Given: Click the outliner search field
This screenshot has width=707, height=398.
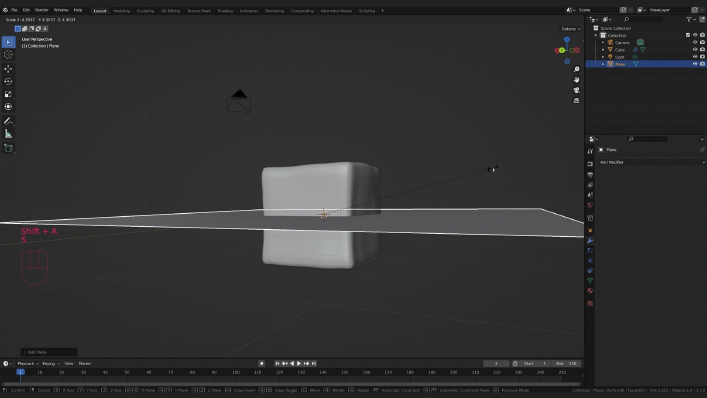Looking at the screenshot, I should (643, 19).
